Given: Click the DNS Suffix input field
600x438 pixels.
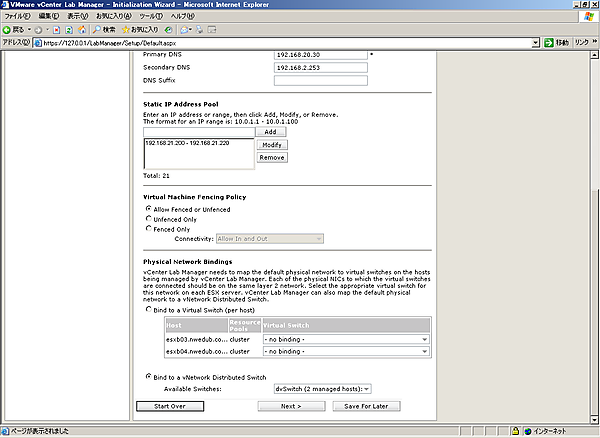Looking at the screenshot, I should coord(321,81).
